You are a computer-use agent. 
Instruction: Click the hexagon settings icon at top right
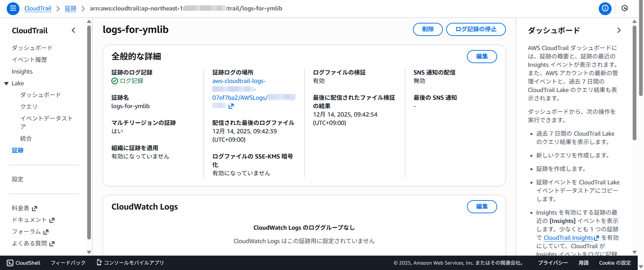pos(625,8)
